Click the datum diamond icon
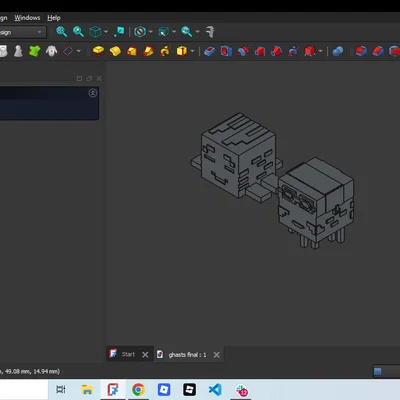 tap(68, 51)
